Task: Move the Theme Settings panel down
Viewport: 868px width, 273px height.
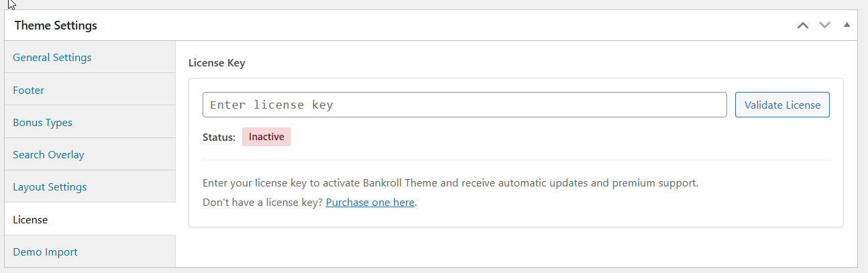Action: (x=824, y=25)
